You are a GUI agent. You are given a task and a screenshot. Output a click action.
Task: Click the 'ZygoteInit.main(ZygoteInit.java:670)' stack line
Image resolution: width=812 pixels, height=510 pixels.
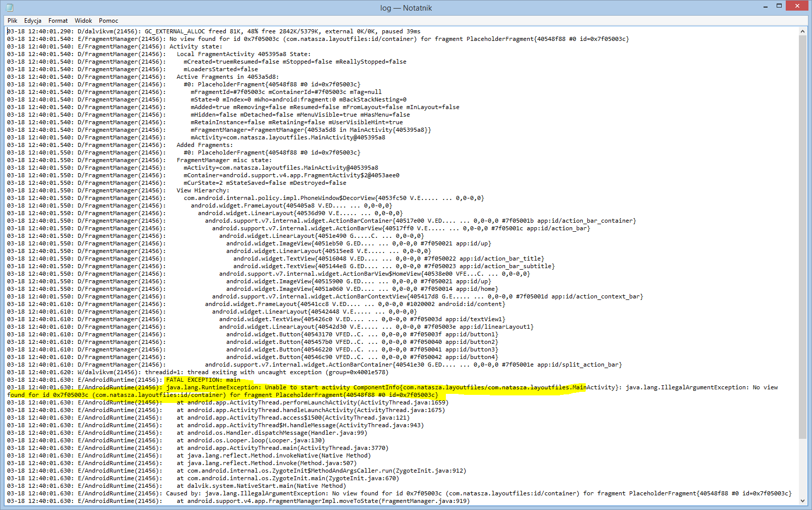pyautogui.click(x=203, y=478)
